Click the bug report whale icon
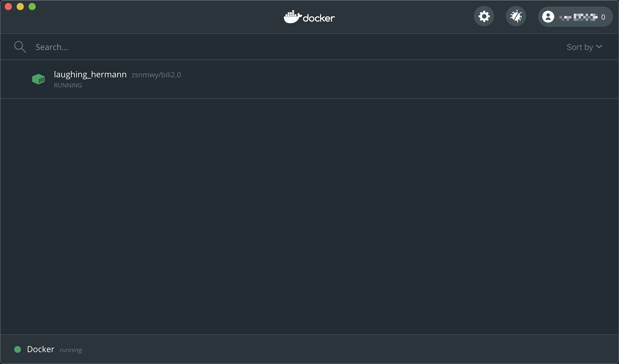Image resolution: width=619 pixels, height=364 pixels. point(516,16)
